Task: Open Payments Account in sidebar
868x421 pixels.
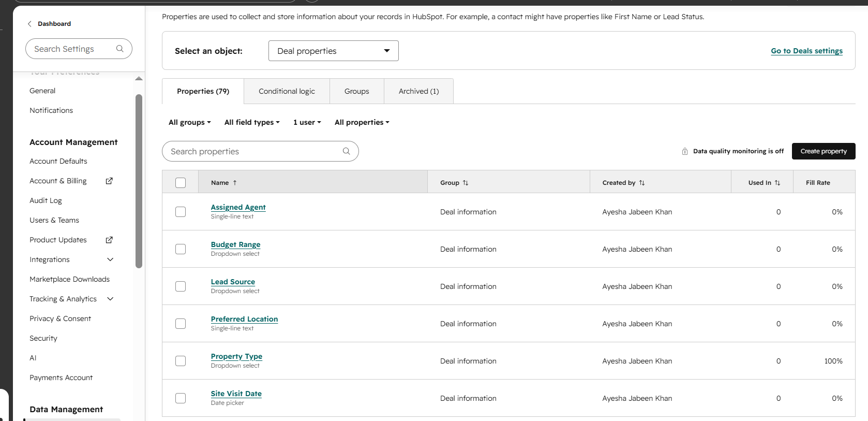Action: pyautogui.click(x=61, y=378)
